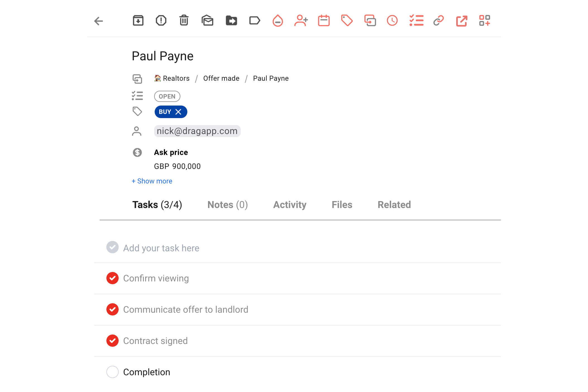Click the GBP 900,000 price value
Image resolution: width=588 pixels, height=392 pixels.
coord(177,166)
